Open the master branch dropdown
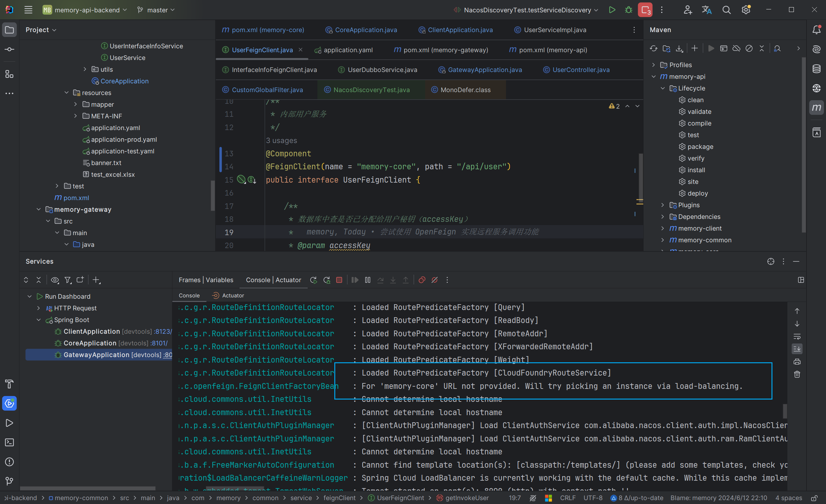The width and height of the screenshot is (826, 504). [156, 10]
